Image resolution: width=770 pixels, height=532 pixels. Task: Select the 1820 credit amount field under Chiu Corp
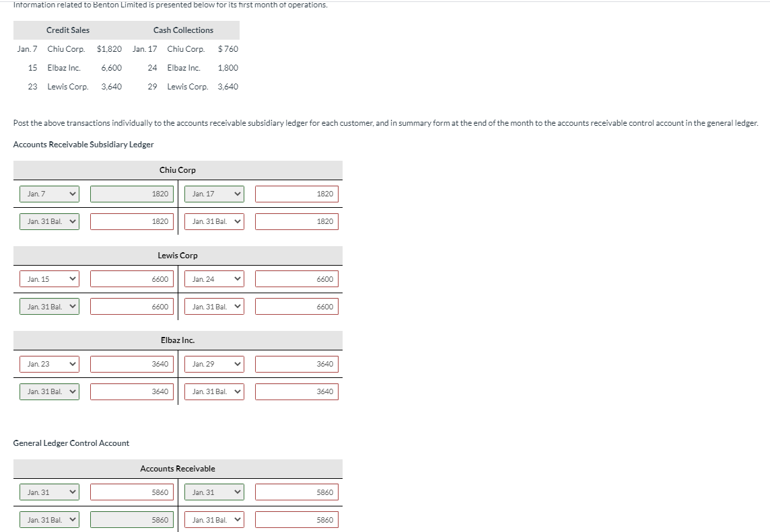coord(296,194)
